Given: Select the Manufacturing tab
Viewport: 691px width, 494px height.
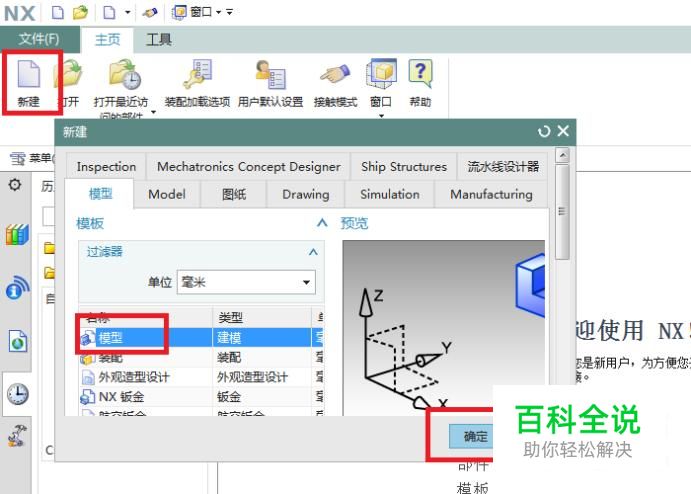Looking at the screenshot, I should (491, 194).
